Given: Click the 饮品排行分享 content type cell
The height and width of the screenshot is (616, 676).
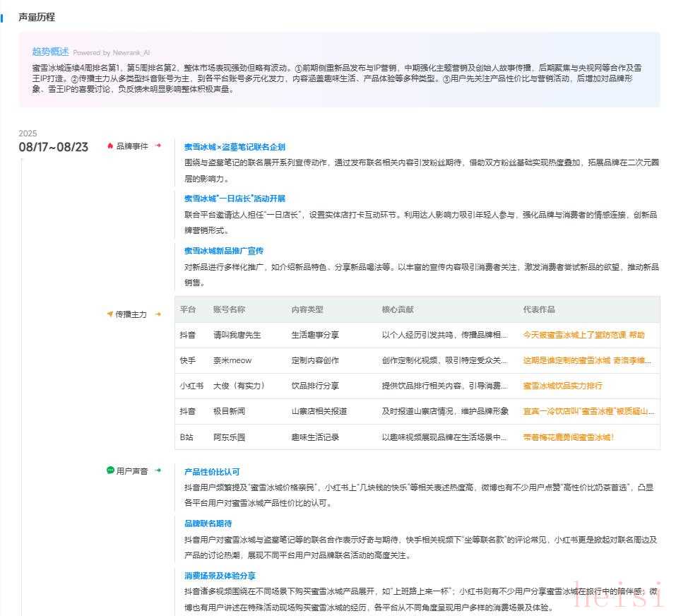Looking at the screenshot, I should [315, 386].
